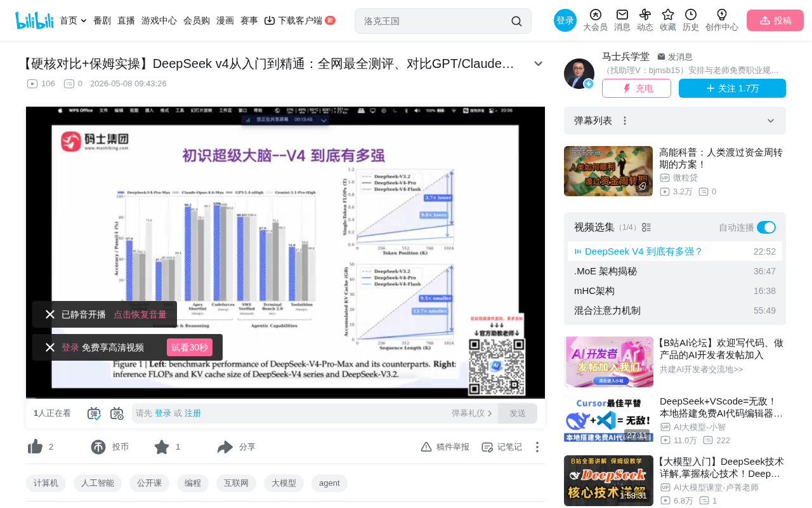This screenshot has width=812, height=508.
Task: Open the 动态 feed icon
Action: click(645, 15)
